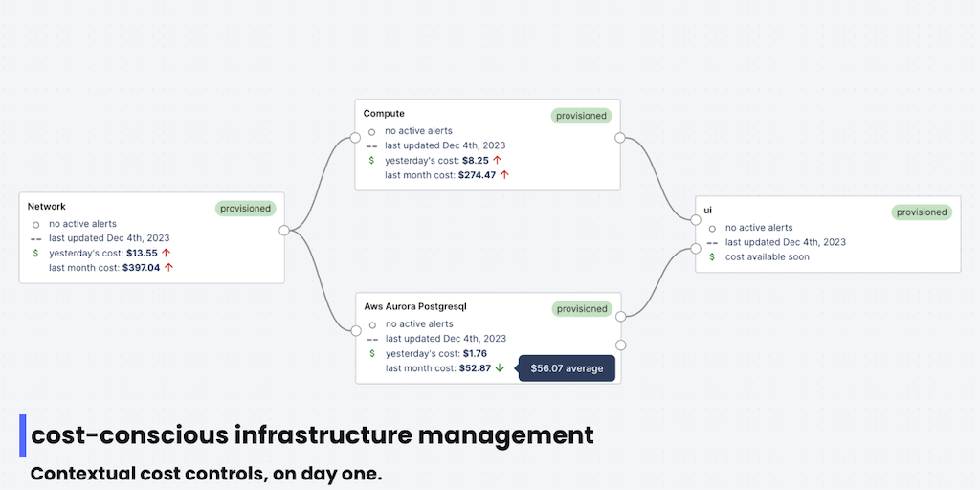
Task: Click the Network node's provisioned status badge
Action: [x=246, y=208]
